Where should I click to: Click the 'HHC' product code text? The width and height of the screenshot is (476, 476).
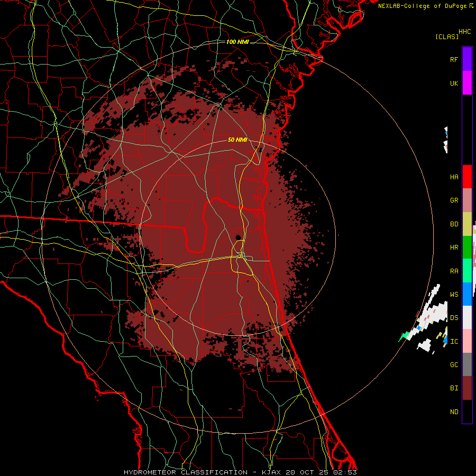[x=464, y=32]
